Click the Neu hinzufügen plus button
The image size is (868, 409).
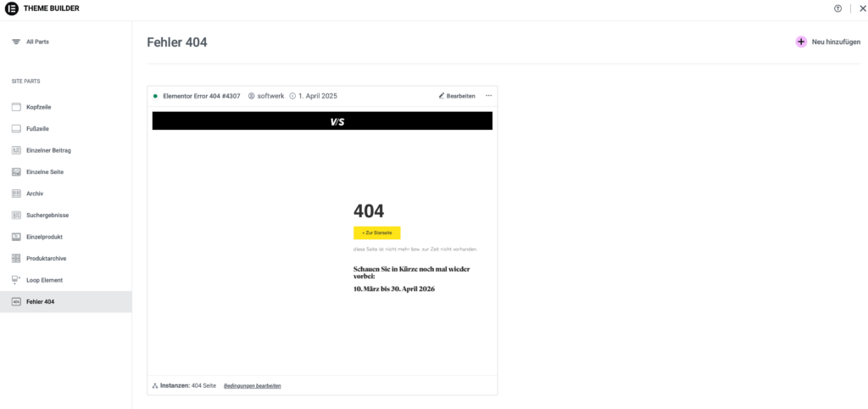pyautogui.click(x=801, y=42)
